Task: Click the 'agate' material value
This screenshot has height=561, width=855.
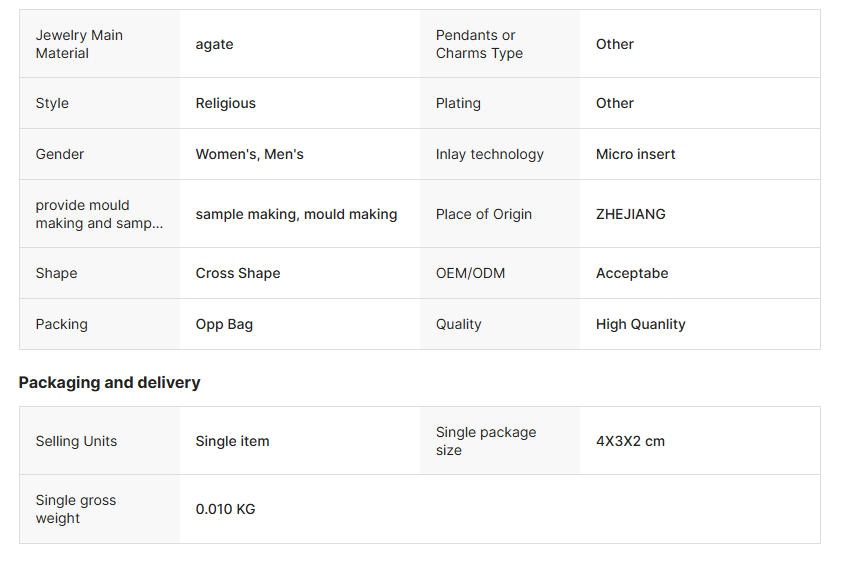Action: pos(214,44)
